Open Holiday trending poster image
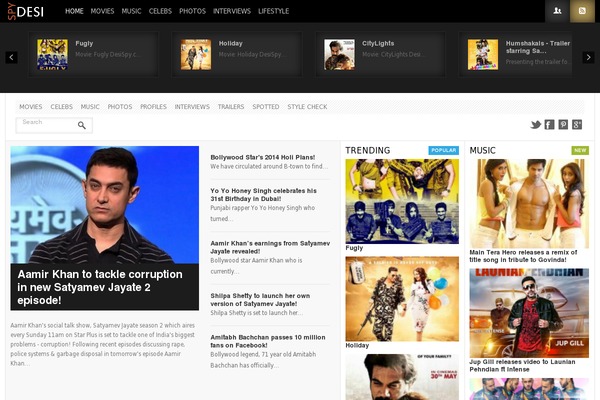The width and height of the screenshot is (600, 400). 402,299
